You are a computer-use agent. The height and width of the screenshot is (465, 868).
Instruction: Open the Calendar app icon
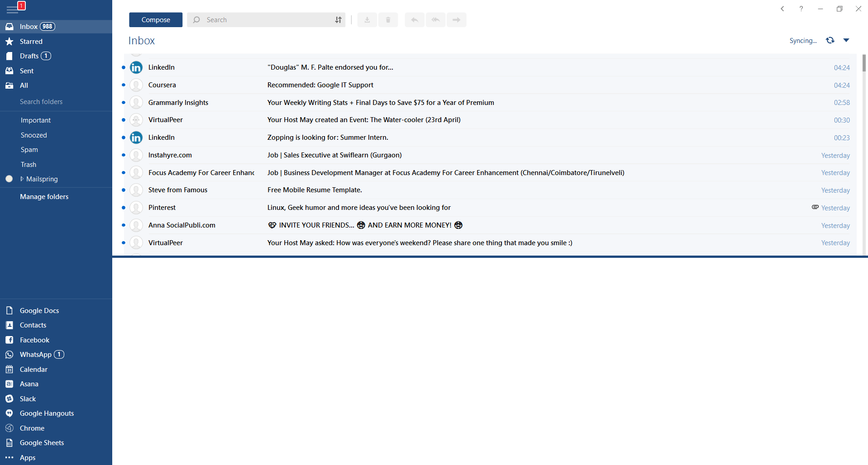(x=10, y=370)
